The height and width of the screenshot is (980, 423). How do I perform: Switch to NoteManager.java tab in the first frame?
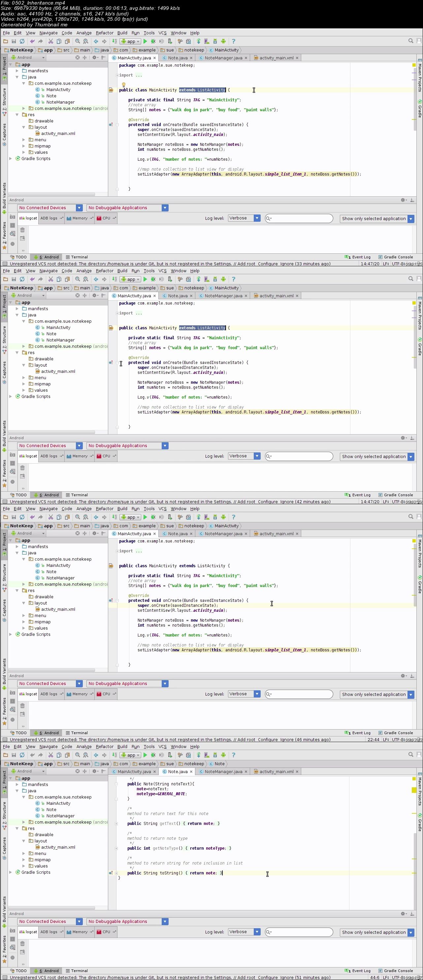(223, 58)
